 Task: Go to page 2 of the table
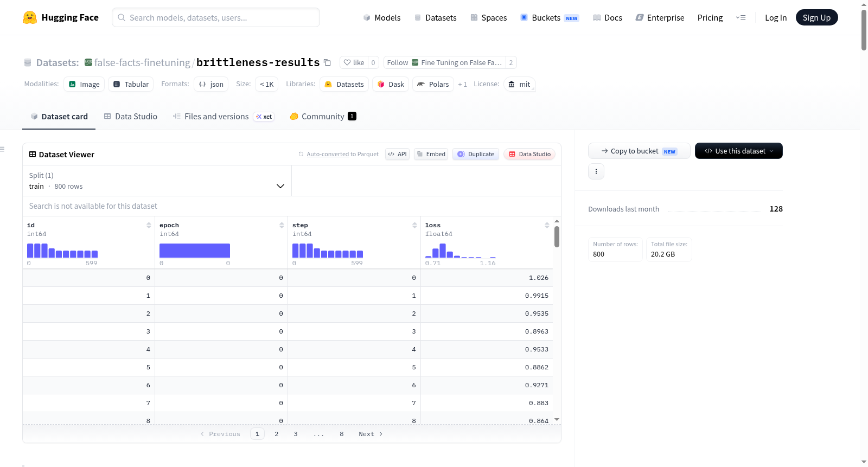point(277,434)
